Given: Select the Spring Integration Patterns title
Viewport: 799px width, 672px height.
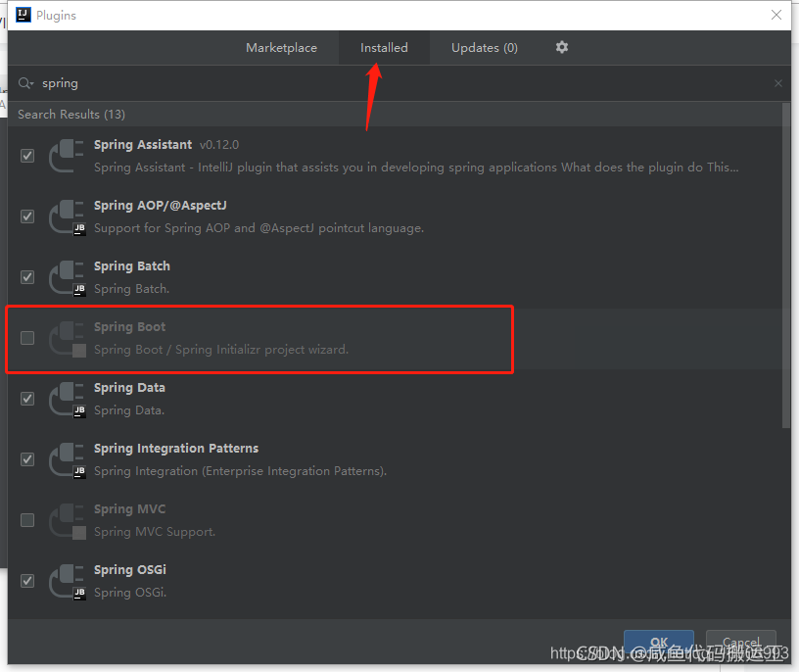Looking at the screenshot, I should pos(176,449).
